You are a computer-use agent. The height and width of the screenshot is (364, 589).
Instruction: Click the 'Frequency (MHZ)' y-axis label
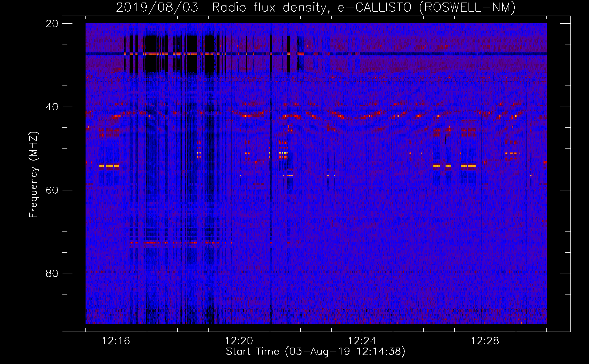coord(33,175)
